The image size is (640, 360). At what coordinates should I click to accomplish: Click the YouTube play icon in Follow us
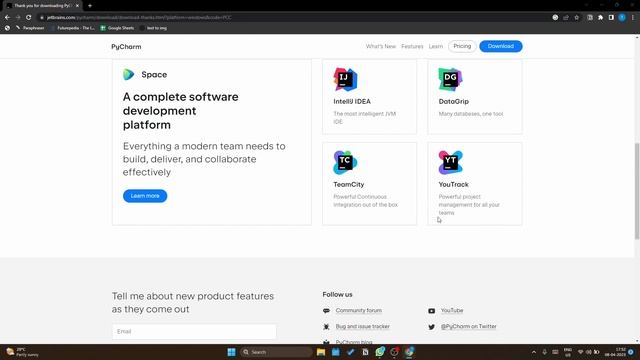tap(431, 311)
